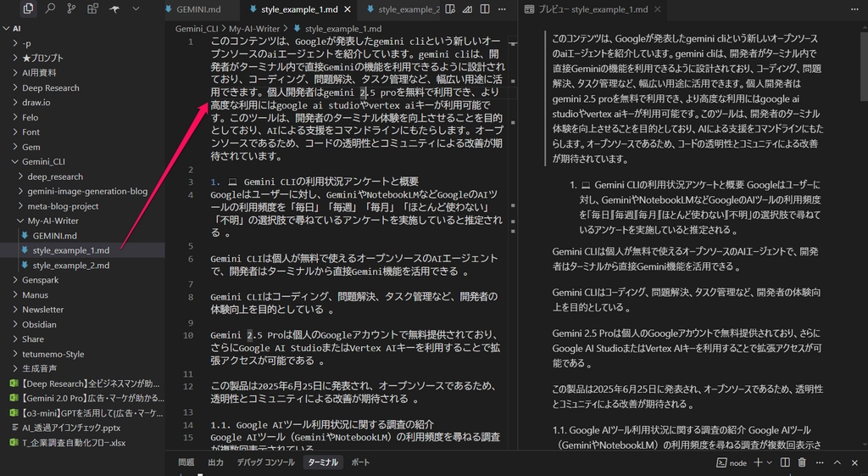Expand the ★プロンプト folder
Screen dimensions: 868x476
point(15,58)
